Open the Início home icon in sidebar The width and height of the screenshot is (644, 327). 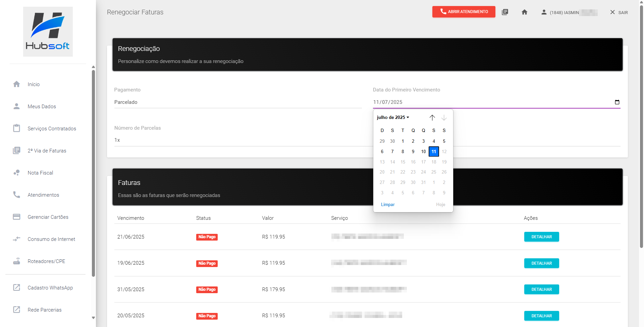pos(16,84)
